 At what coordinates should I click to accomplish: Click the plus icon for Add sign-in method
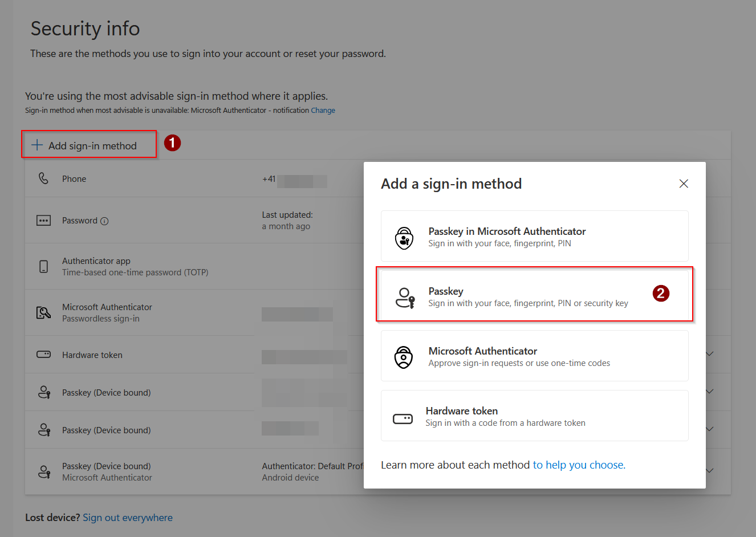click(37, 145)
